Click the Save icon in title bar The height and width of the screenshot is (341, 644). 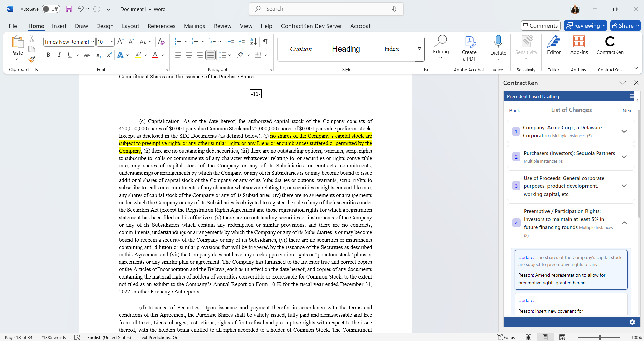(69, 9)
